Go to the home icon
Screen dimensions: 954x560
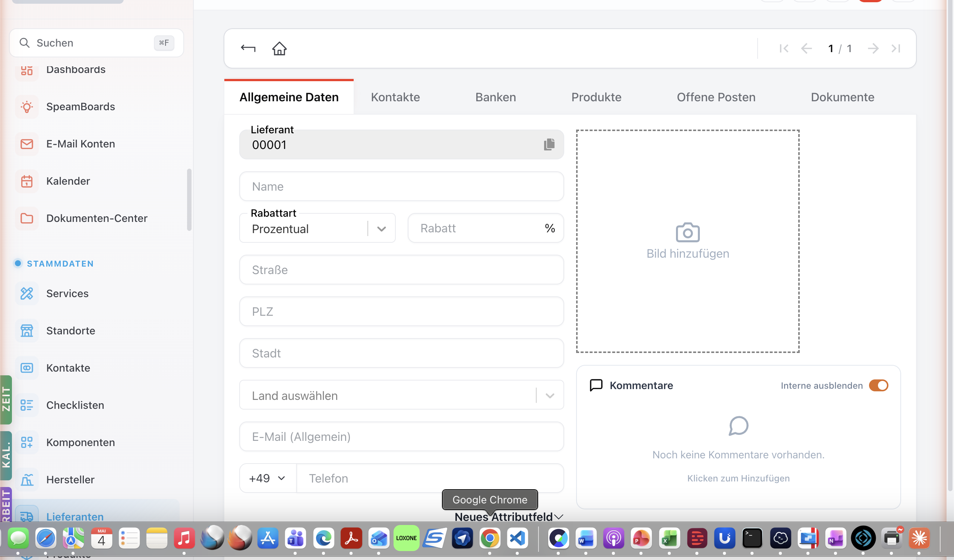pyautogui.click(x=279, y=48)
